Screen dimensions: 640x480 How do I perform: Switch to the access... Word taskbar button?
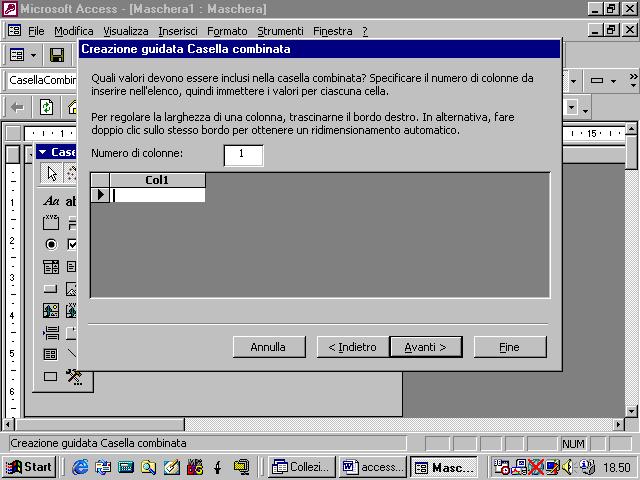tap(372, 467)
